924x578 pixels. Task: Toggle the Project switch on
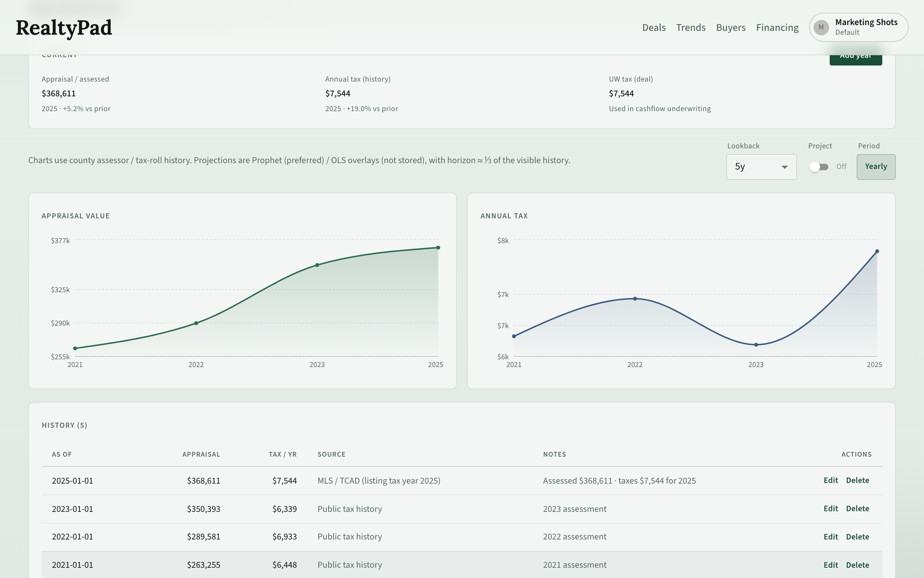(819, 167)
